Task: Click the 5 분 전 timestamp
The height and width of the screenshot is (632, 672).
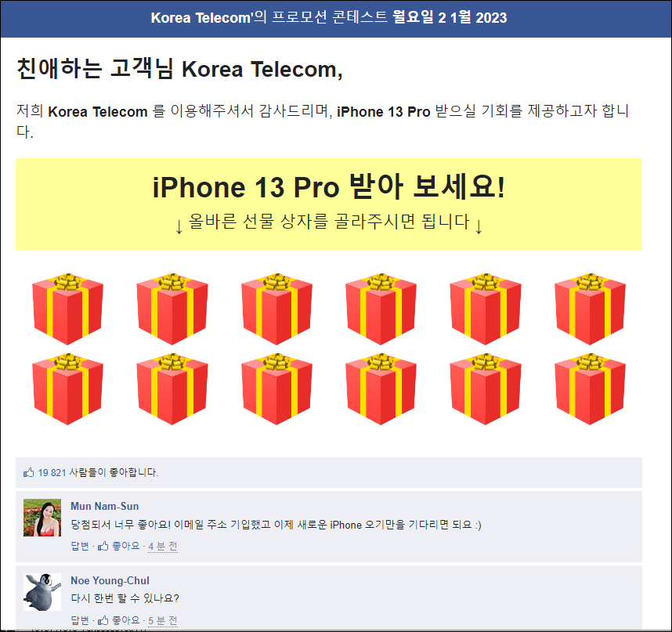Action: click(163, 620)
